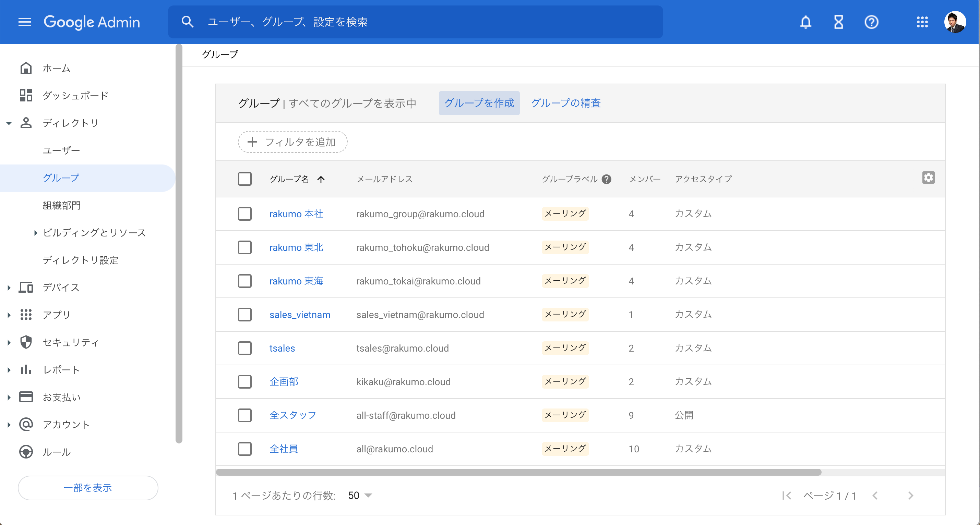Viewport: 980px width, 525px height.
Task: Check the 全社員 row checkbox
Action: (244, 449)
